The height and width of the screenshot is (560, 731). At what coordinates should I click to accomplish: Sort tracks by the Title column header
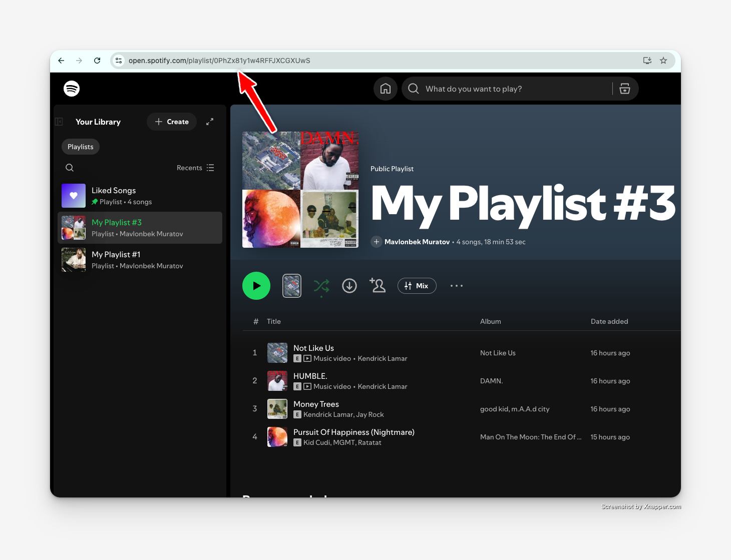point(274,321)
